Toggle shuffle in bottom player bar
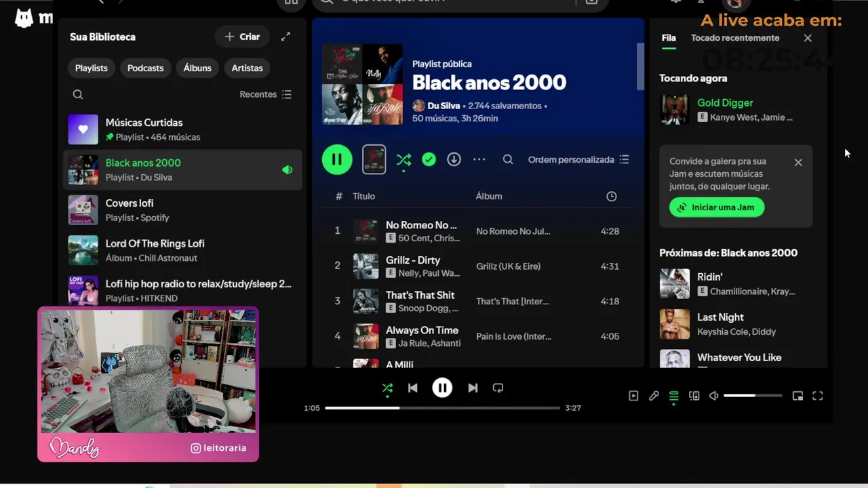The width and height of the screenshot is (868, 488). (387, 388)
